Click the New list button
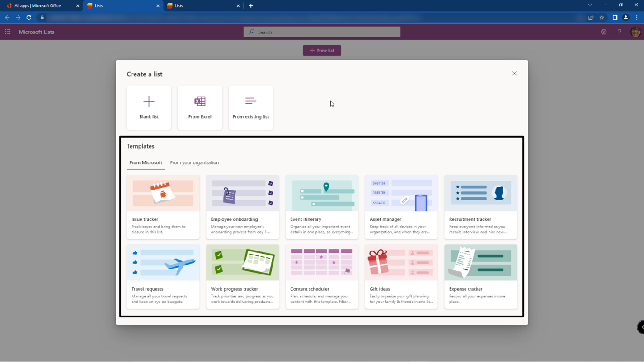Image resolution: width=644 pixels, height=362 pixels. click(322, 50)
